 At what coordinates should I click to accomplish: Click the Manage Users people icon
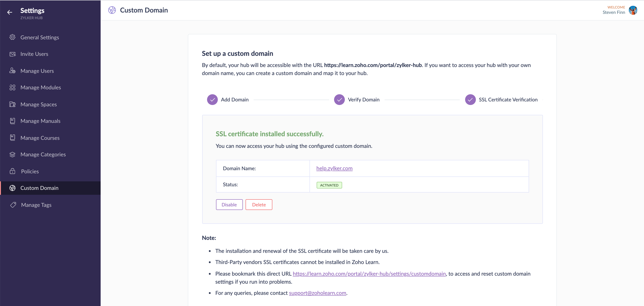[12, 71]
